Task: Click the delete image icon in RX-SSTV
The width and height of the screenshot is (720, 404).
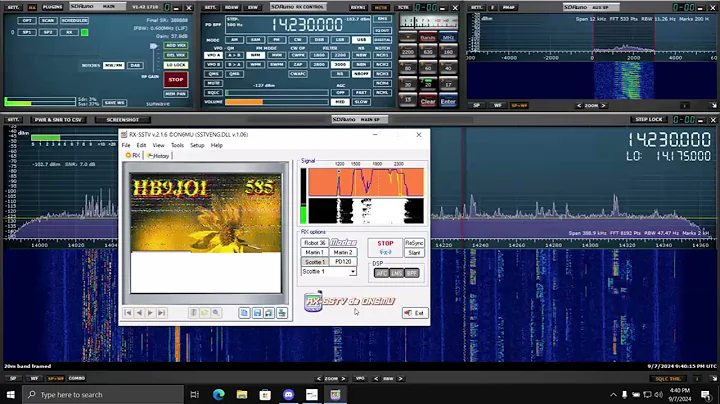Action: (x=194, y=313)
